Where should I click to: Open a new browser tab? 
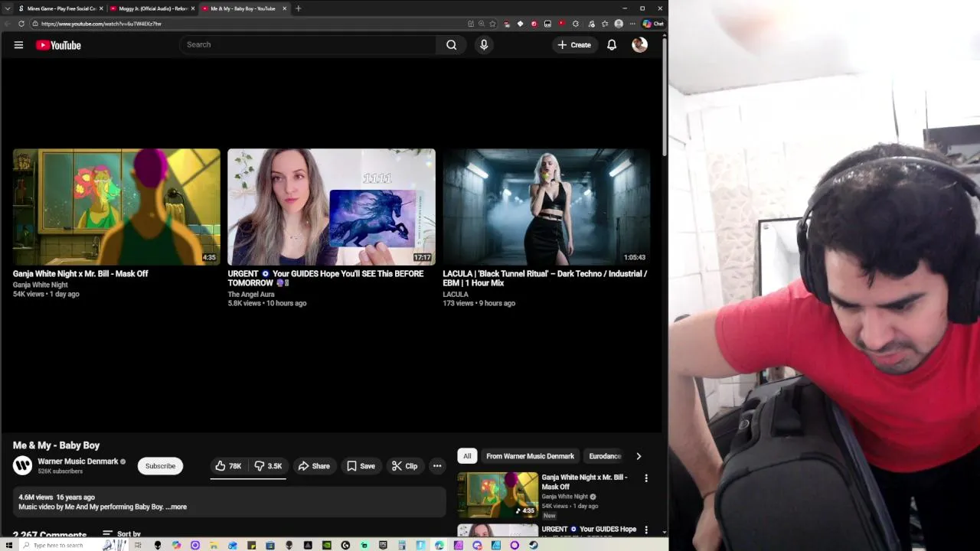tap(298, 8)
